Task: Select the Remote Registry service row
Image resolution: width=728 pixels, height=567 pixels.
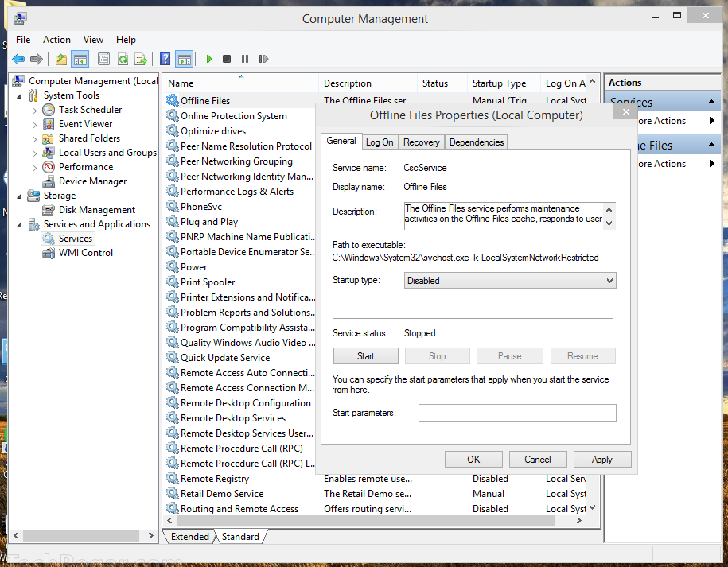Action: pyautogui.click(x=376, y=479)
